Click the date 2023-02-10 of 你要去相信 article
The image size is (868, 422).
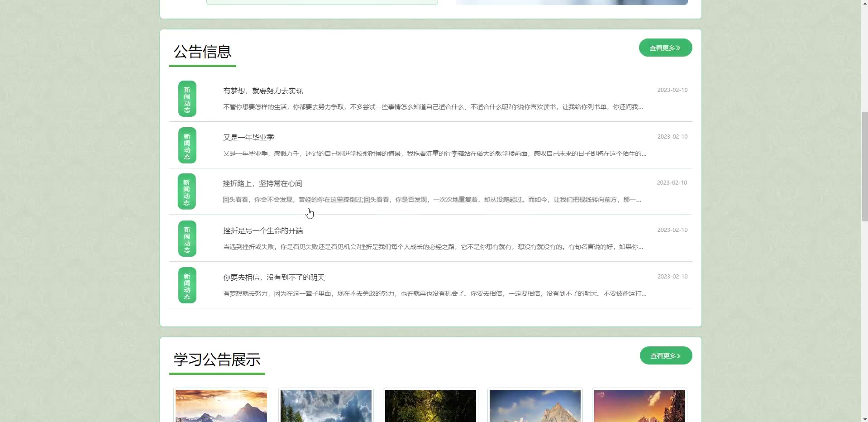point(672,277)
